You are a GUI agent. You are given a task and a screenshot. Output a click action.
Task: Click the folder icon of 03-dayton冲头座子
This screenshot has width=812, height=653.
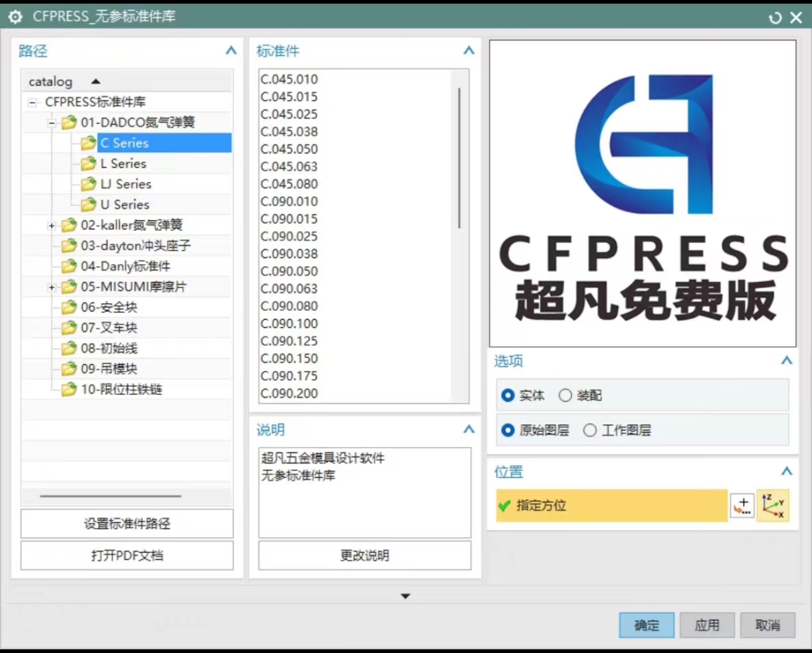[x=69, y=246]
